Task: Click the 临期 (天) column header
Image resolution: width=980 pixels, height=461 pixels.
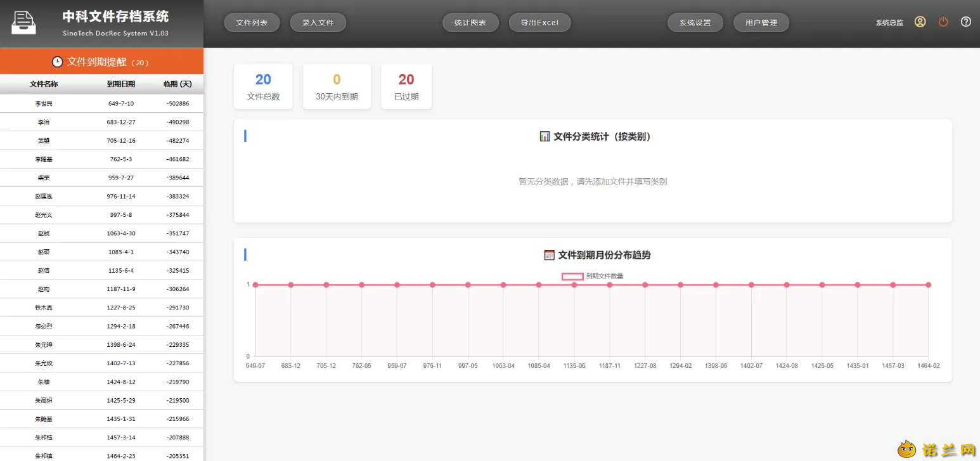Action: click(177, 84)
